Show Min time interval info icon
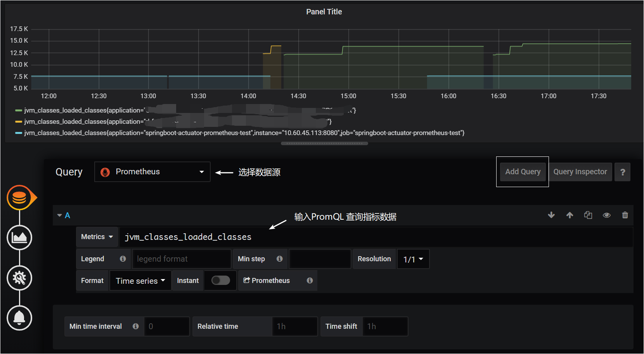The height and width of the screenshot is (354, 644). [x=136, y=326]
